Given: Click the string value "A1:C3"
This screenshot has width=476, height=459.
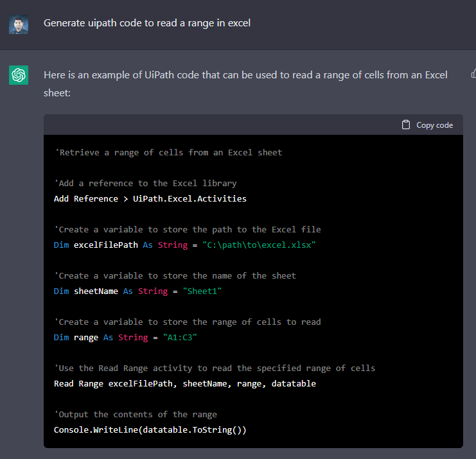Looking at the screenshot, I should pos(180,338).
